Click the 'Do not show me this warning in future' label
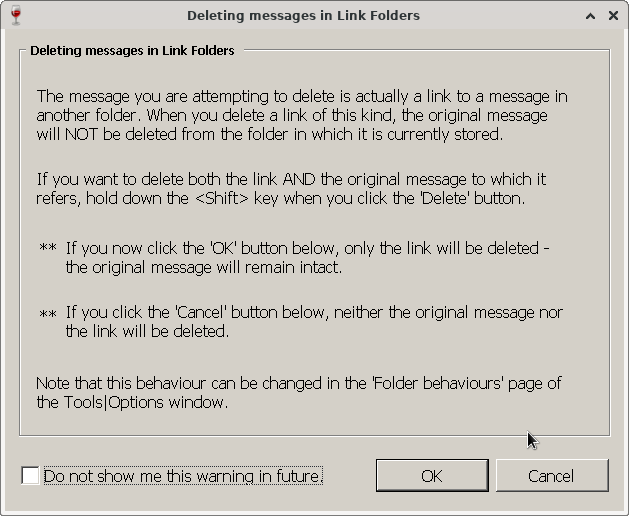 click(x=183, y=476)
